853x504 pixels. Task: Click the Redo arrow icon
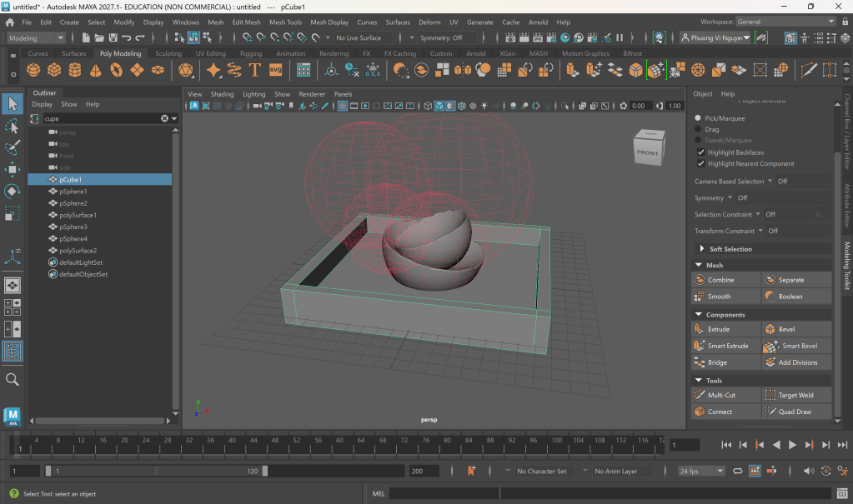140,37
